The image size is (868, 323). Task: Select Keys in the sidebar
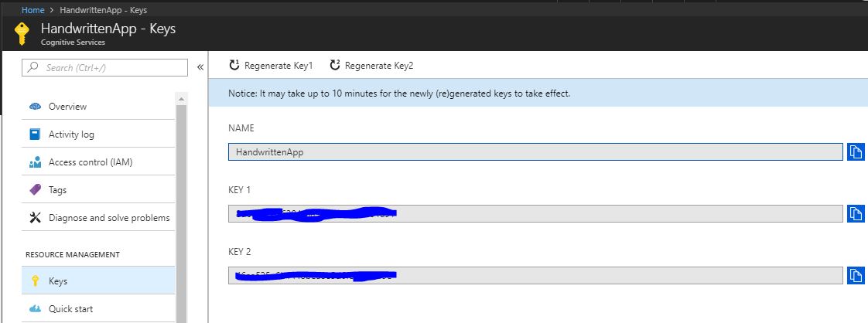pos(98,281)
